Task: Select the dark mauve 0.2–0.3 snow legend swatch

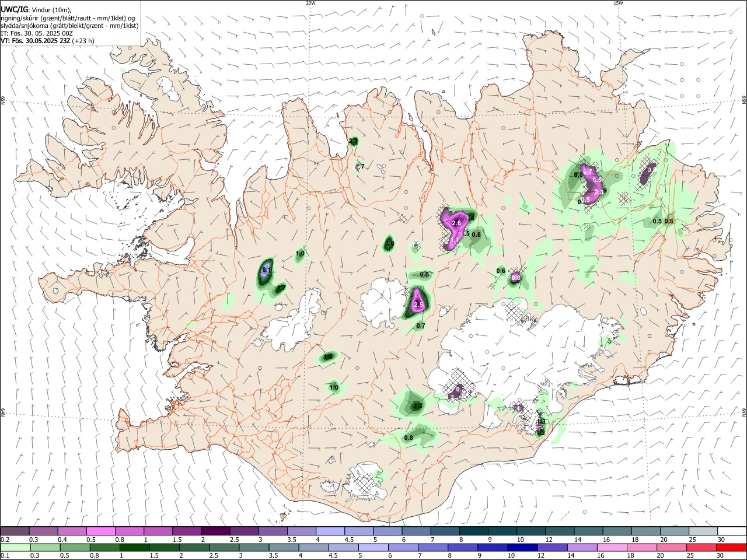Action: click(15, 531)
